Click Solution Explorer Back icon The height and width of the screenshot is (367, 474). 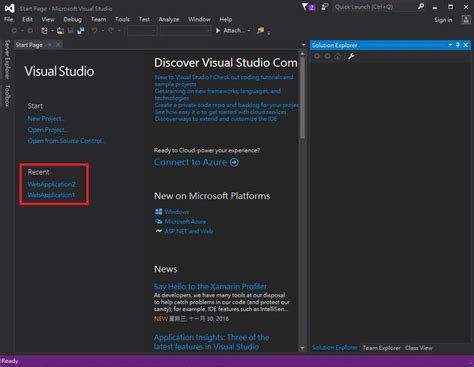click(x=317, y=56)
